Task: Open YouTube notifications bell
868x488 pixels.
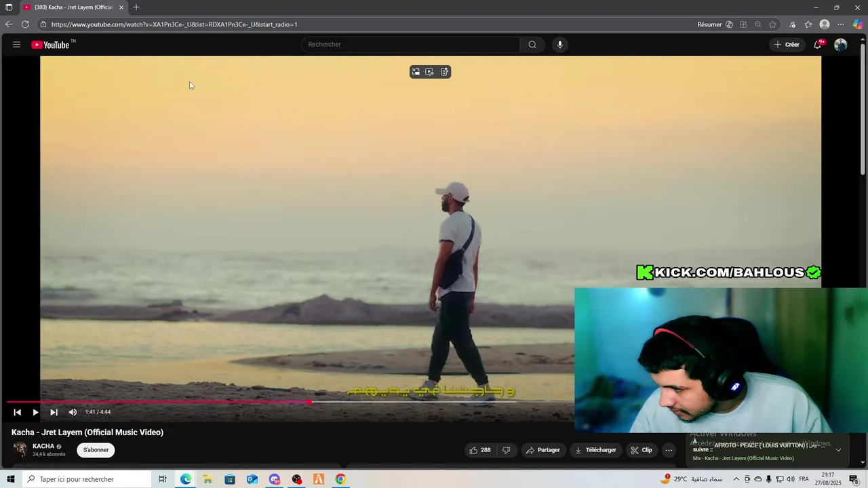Action: point(818,45)
